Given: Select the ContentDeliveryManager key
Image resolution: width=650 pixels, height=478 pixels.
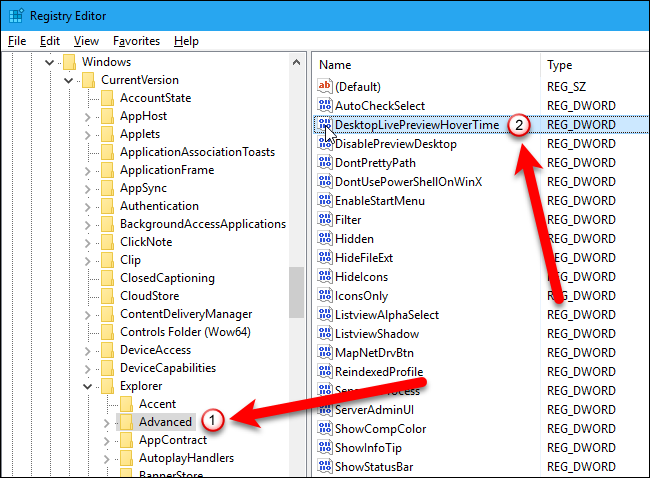Looking at the screenshot, I should (x=186, y=314).
